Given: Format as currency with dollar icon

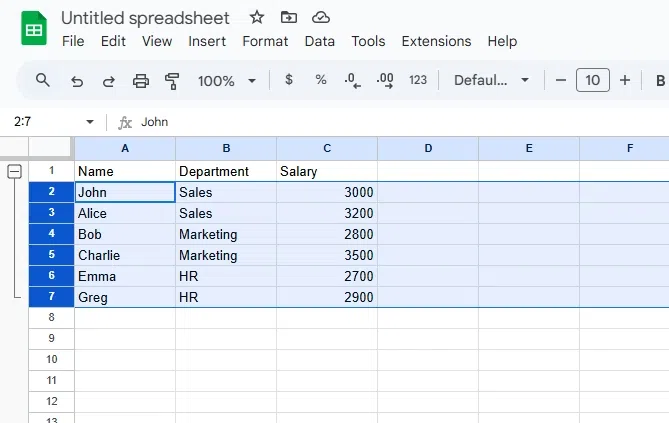Looking at the screenshot, I should click(x=289, y=80).
